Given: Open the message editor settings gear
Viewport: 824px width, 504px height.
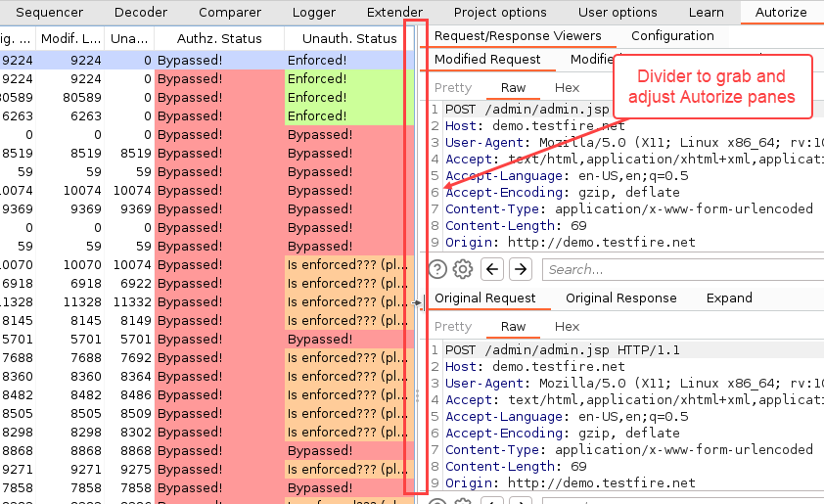Looking at the screenshot, I should [x=463, y=269].
